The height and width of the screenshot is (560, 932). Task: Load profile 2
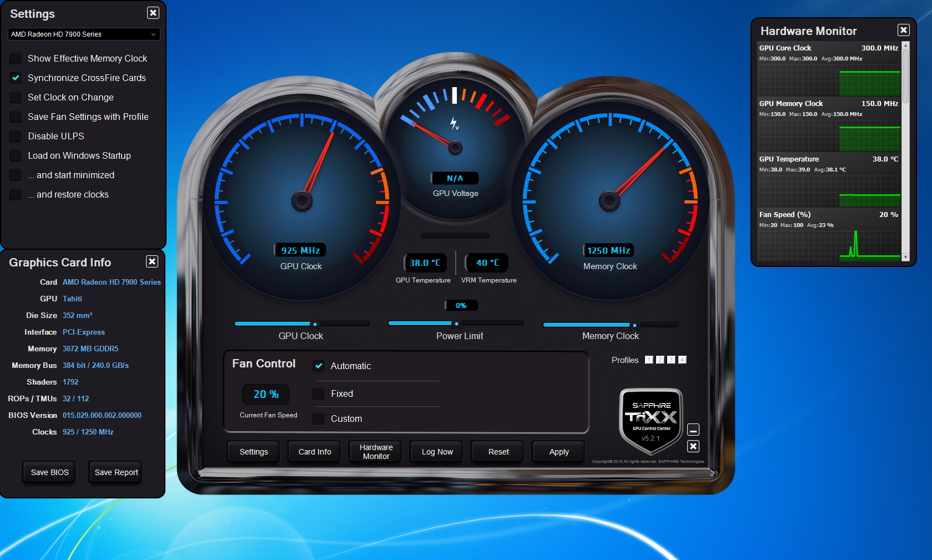660,360
